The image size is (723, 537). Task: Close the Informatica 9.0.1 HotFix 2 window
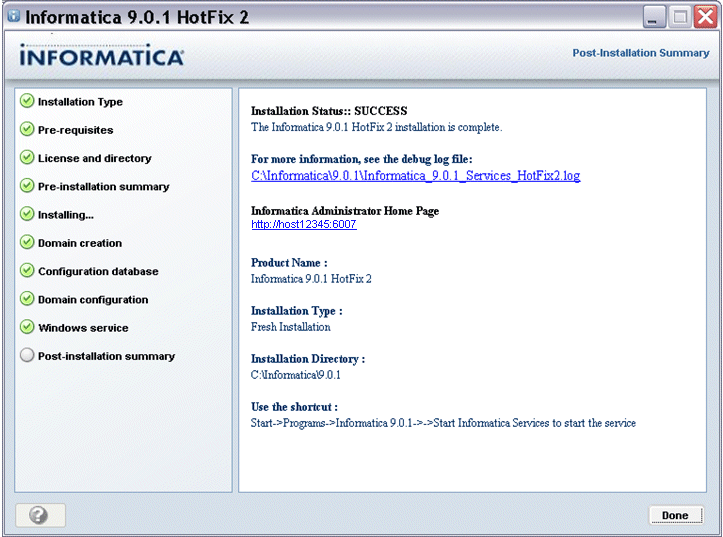[x=705, y=17]
